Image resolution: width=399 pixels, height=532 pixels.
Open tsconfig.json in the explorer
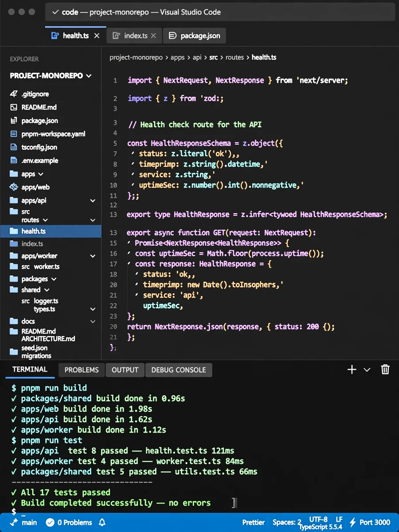coord(39,147)
